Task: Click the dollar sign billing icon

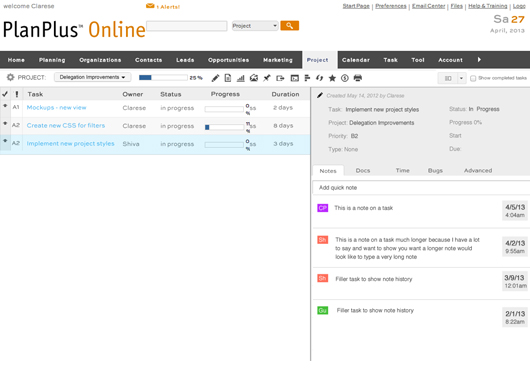Action: [x=345, y=78]
